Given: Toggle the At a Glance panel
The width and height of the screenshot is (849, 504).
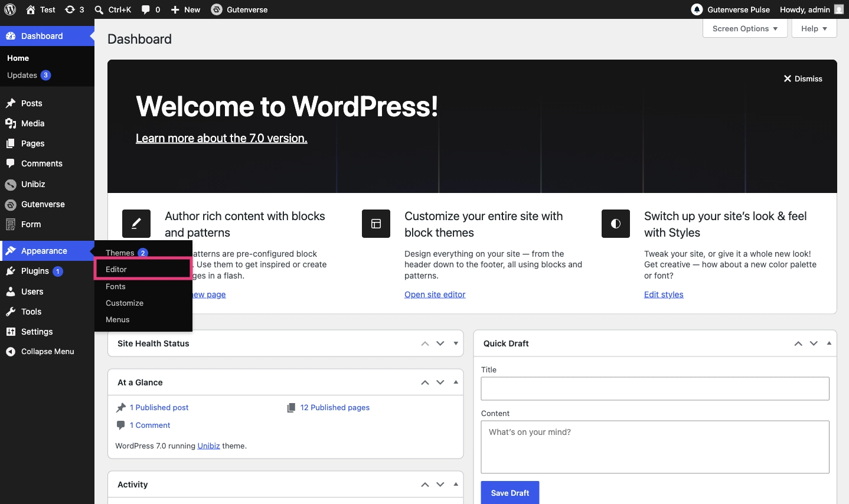Looking at the screenshot, I should point(456,382).
